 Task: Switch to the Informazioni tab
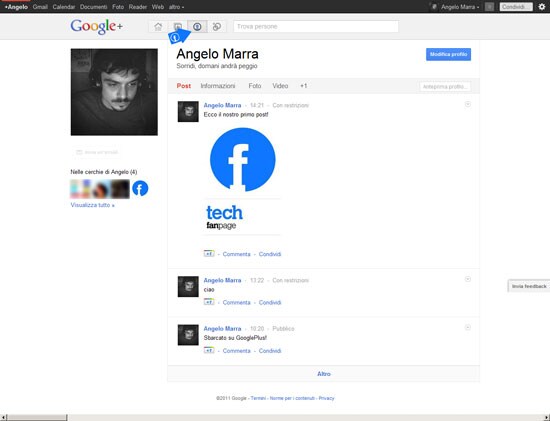pyautogui.click(x=218, y=86)
